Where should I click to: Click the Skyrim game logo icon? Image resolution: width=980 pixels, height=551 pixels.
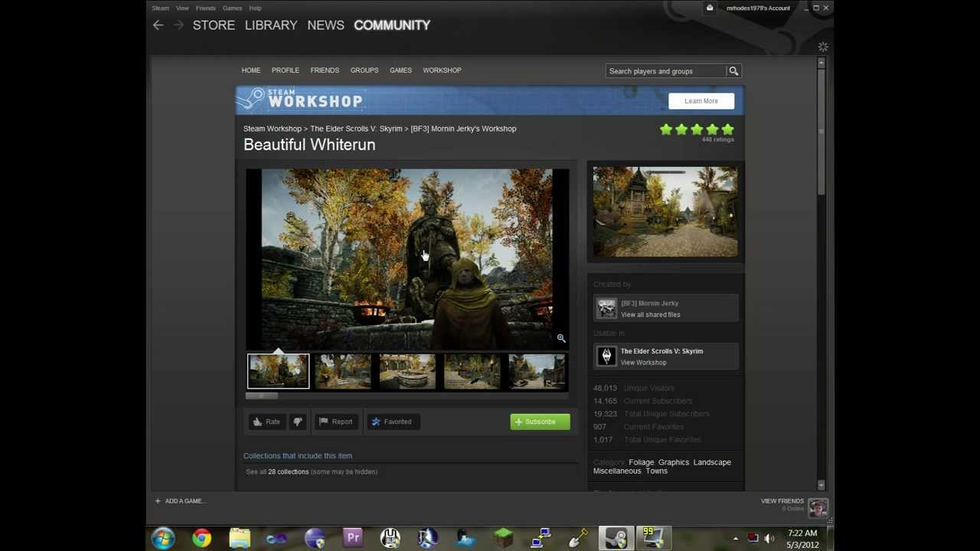[606, 357]
